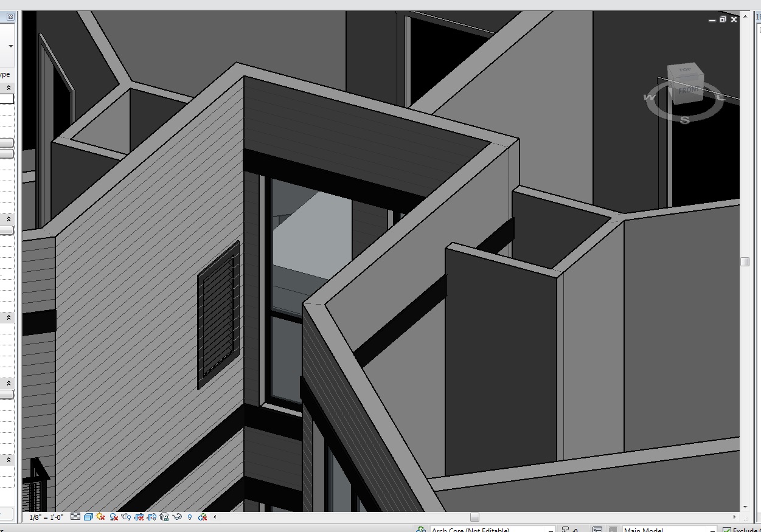This screenshot has width=761, height=532.
Task: Click horizontal scrollbar left arrow
Action: tap(214, 517)
